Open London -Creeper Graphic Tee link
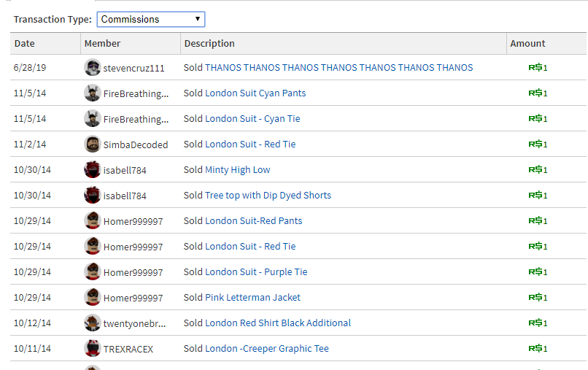Image resolution: width=588 pixels, height=370 pixels. click(266, 349)
